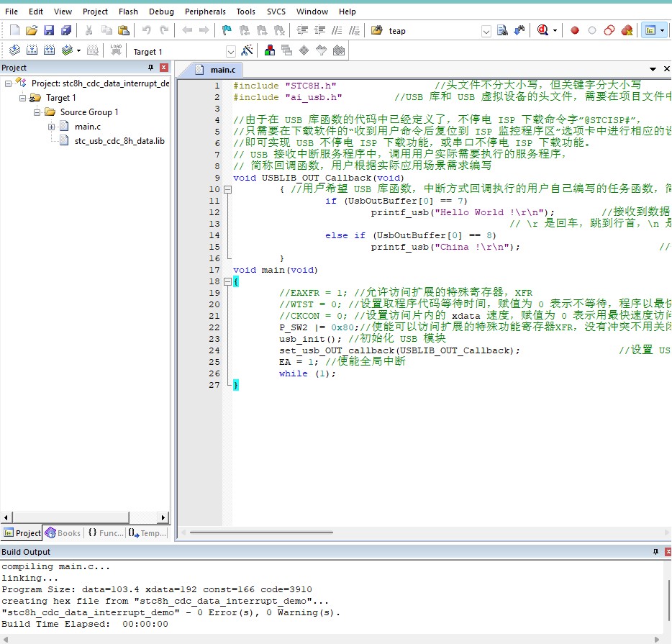672x644 pixels.
Task: Open the debug session dropdown arrow
Action: tap(555, 30)
